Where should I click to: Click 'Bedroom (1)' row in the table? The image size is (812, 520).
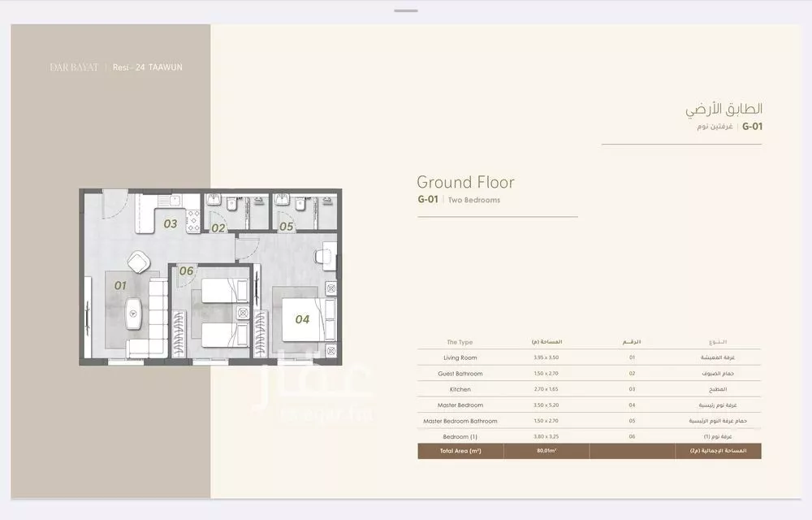[x=460, y=436]
